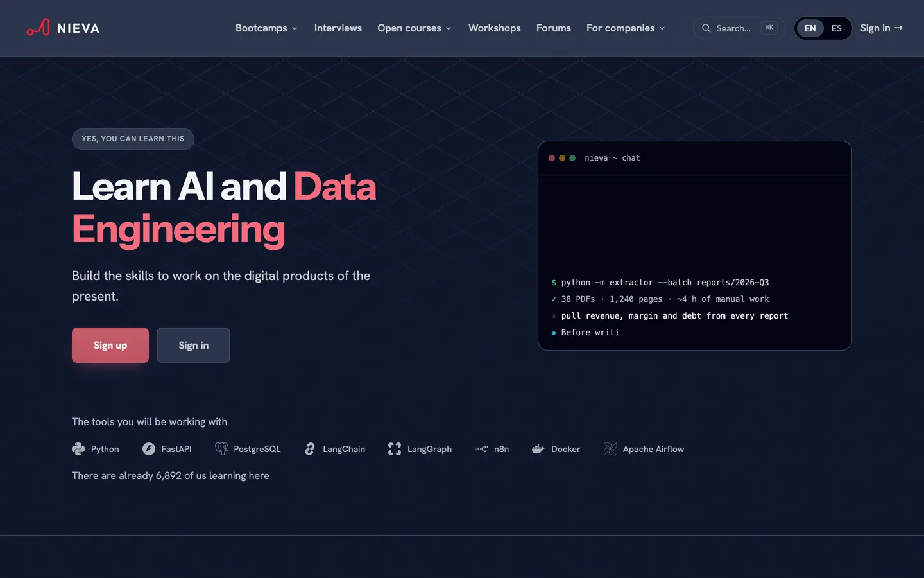The image size is (924, 578).
Task: Click the 'Learn AI and Data Engineering' heading
Action: 224,207
